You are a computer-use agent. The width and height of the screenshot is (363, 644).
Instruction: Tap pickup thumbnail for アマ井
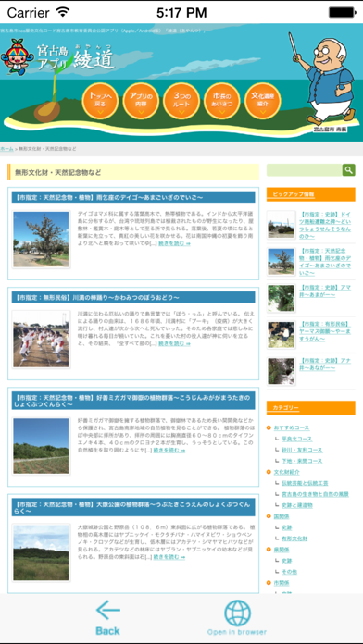pyautogui.click(x=282, y=298)
